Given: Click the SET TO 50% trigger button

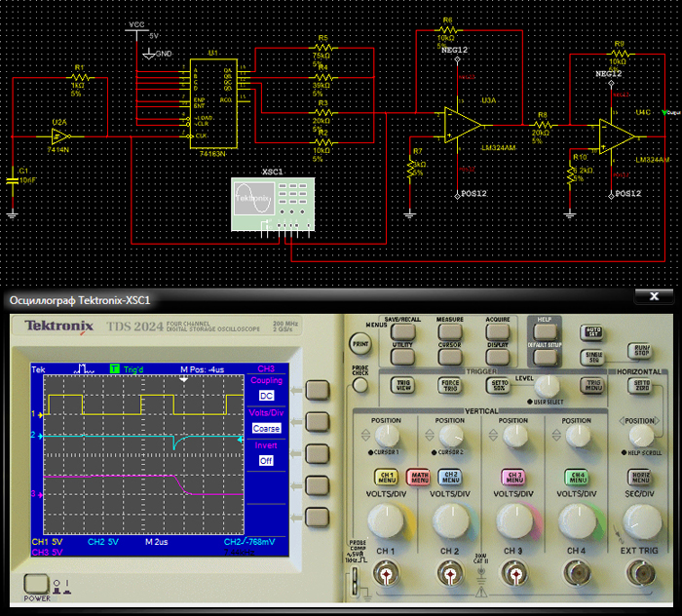Looking at the screenshot, I should [x=498, y=385].
